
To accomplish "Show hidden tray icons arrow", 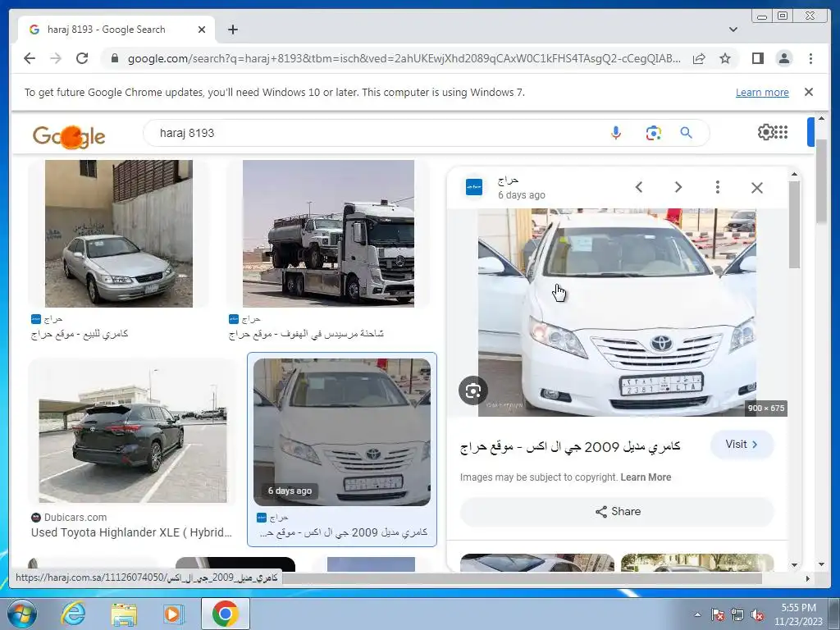I will [697, 614].
